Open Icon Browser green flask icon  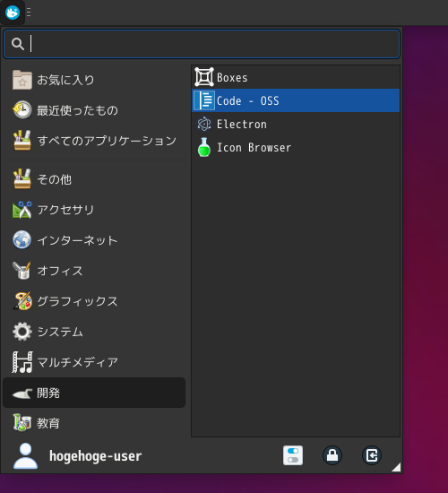(204, 147)
